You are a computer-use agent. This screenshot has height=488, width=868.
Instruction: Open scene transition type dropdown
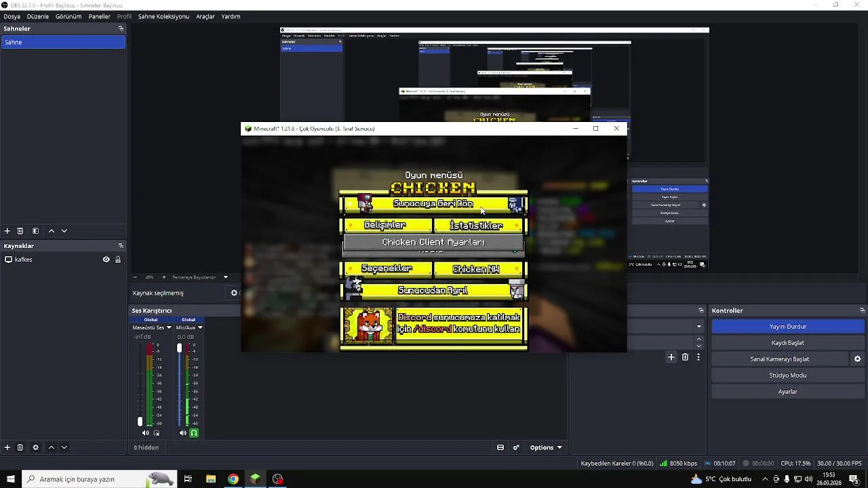coord(699,327)
